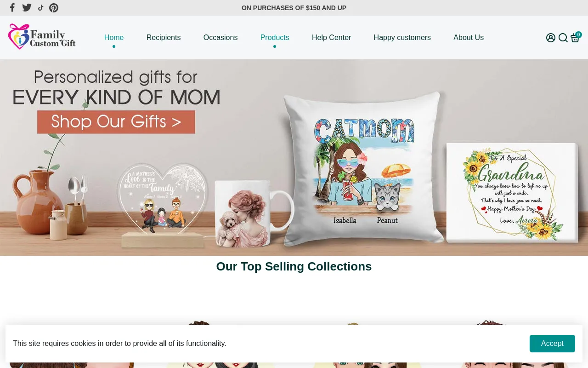Open the shopping basket cart icon
The width and height of the screenshot is (588, 368).
575,38
